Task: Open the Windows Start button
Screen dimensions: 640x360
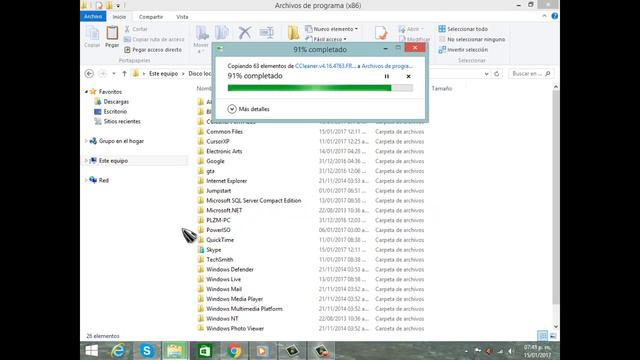Action: 92,351
